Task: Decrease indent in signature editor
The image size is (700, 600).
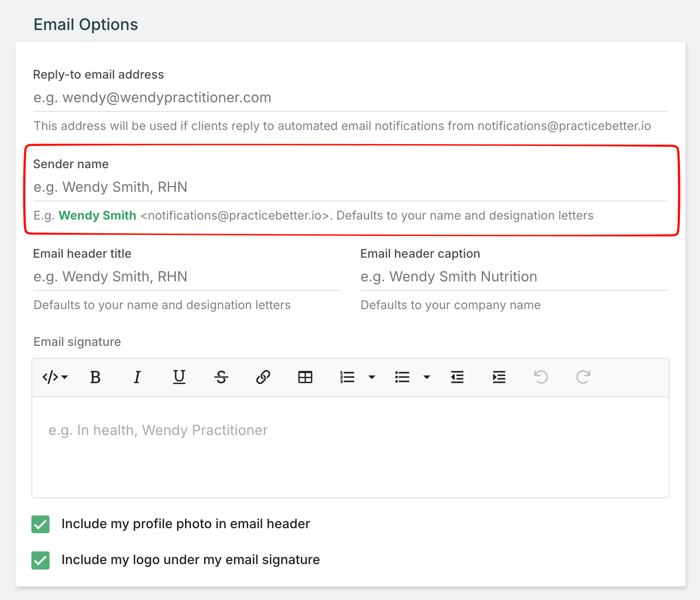Action: pyautogui.click(x=457, y=377)
